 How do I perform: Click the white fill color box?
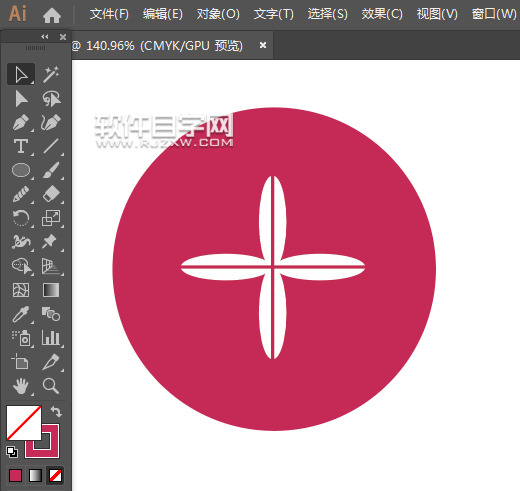[x=24, y=423]
